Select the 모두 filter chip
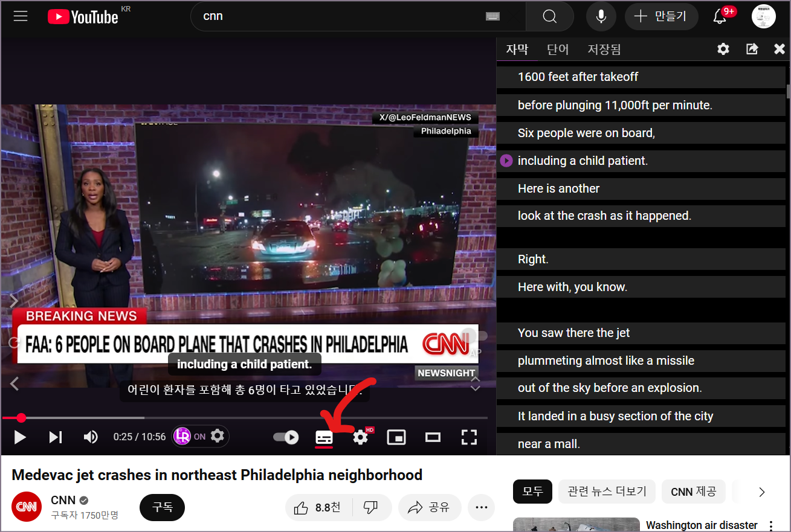The height and width of the screenshot is (532, 791). coord(532,492)
